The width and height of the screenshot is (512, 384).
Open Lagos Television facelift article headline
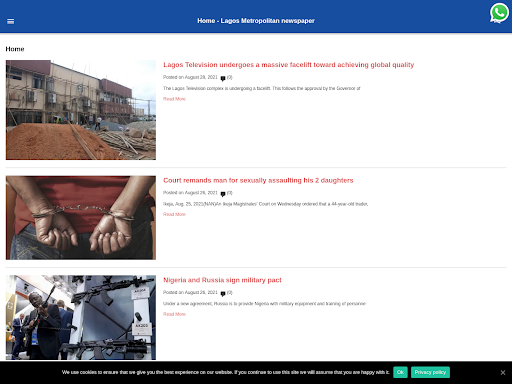(288, 65)
